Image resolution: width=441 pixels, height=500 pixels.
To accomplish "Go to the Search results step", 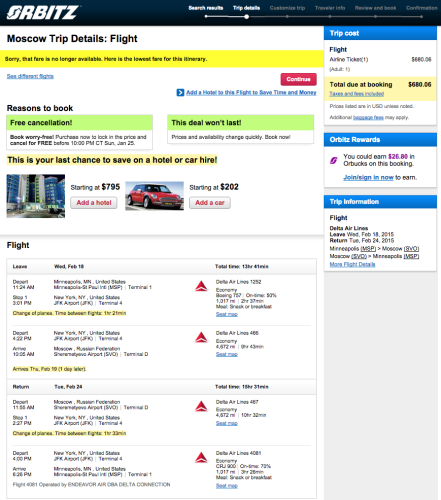I will point(206,8).
